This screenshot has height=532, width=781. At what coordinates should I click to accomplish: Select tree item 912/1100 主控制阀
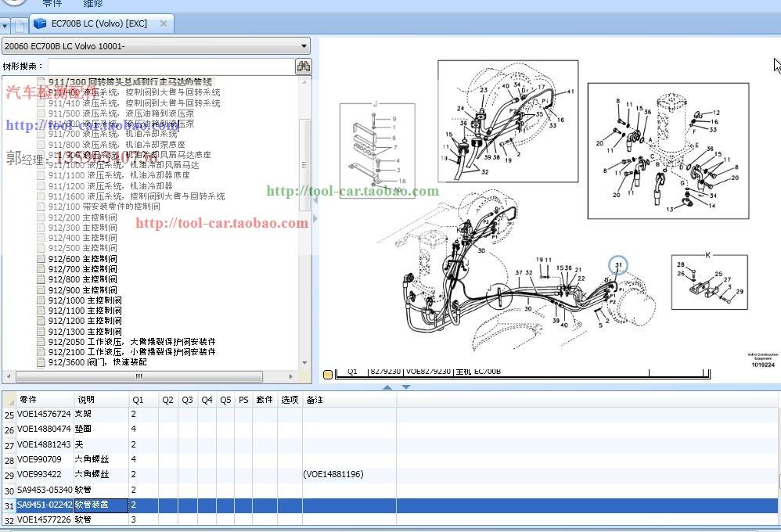(x=85, y=311)
